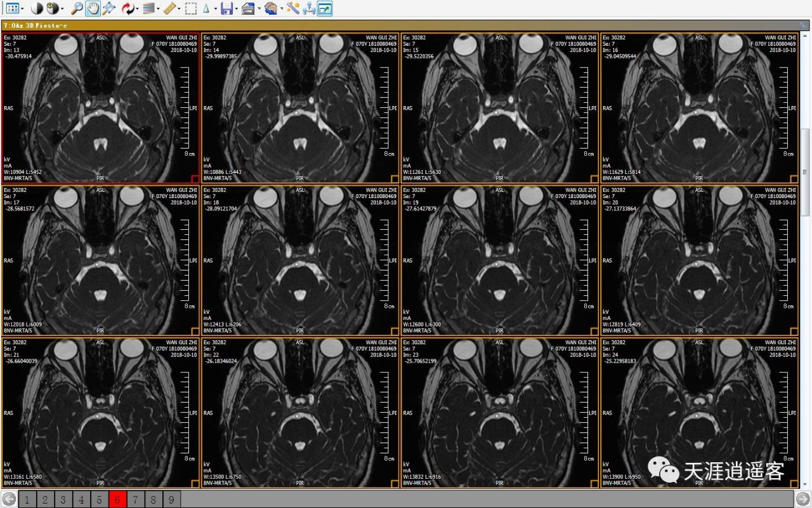Toggle the selection checkbox on image 19

[594, 331]
